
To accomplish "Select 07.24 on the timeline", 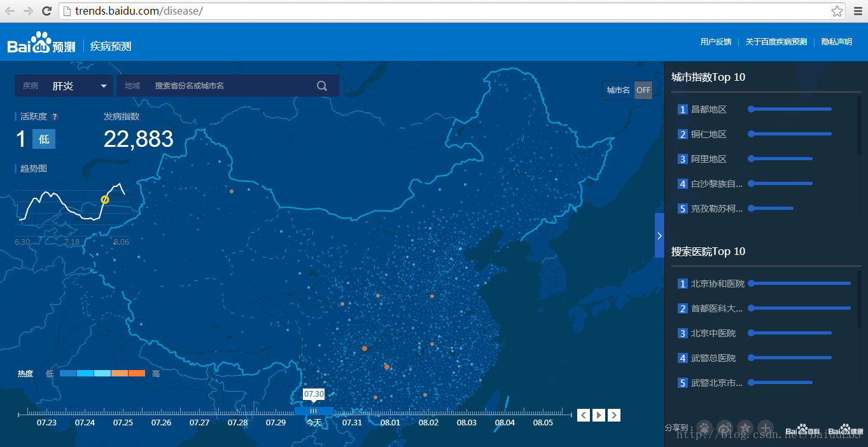I will tap(85, 423).
